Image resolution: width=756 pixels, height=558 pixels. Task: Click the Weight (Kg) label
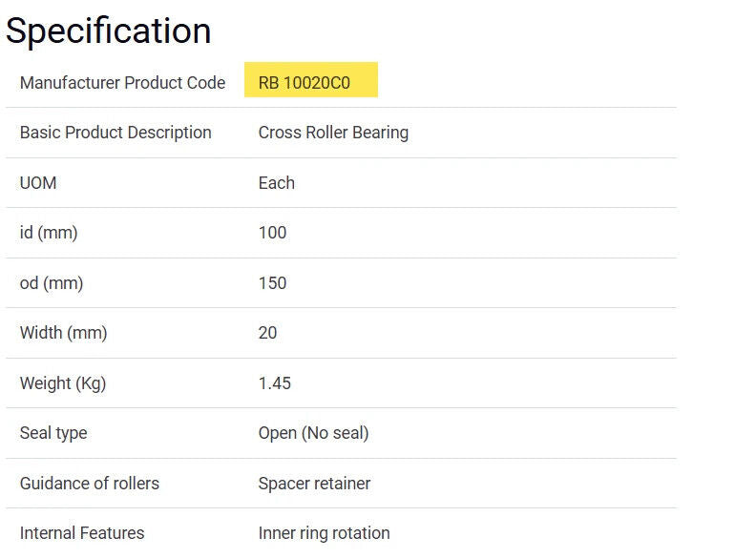(63, 383)
